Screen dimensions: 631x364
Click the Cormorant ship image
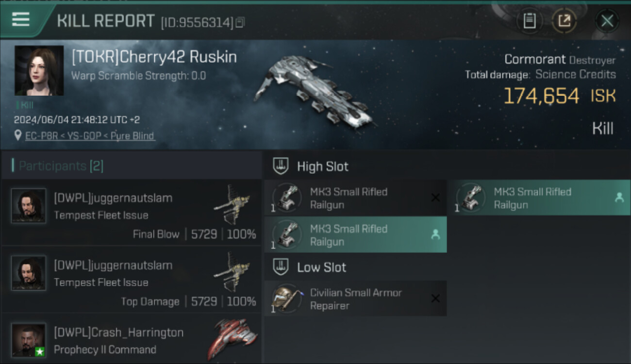click(314, 92)
